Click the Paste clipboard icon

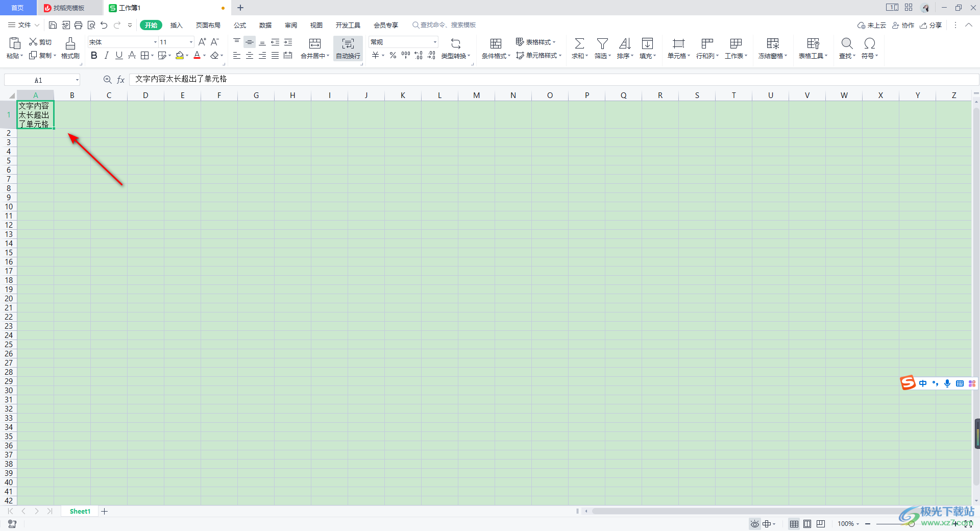(x=15, y=43)
